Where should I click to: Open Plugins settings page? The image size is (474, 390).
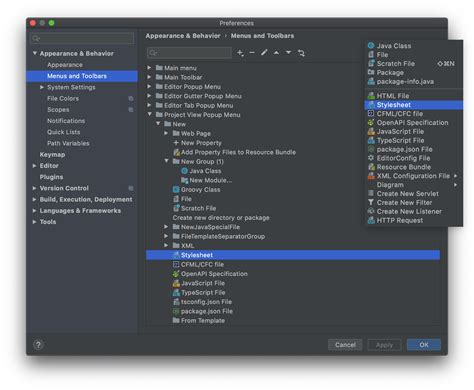[x=51, y=177]
